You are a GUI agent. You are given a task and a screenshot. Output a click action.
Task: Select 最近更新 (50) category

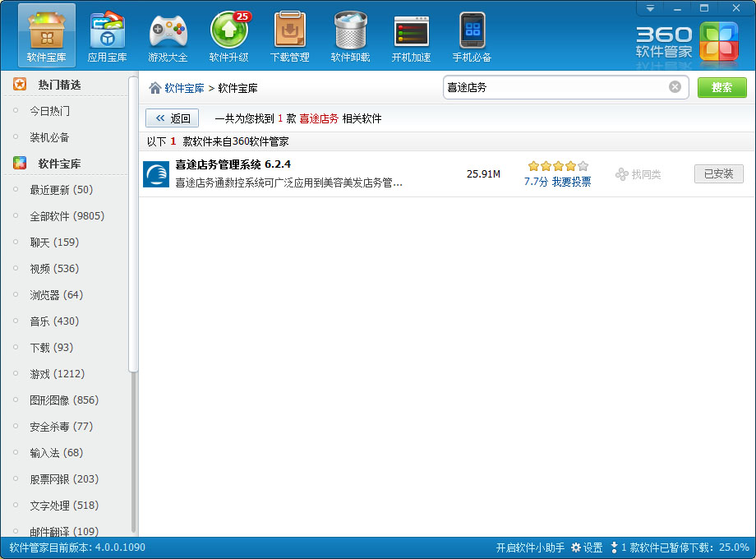[x=62, y=190]
